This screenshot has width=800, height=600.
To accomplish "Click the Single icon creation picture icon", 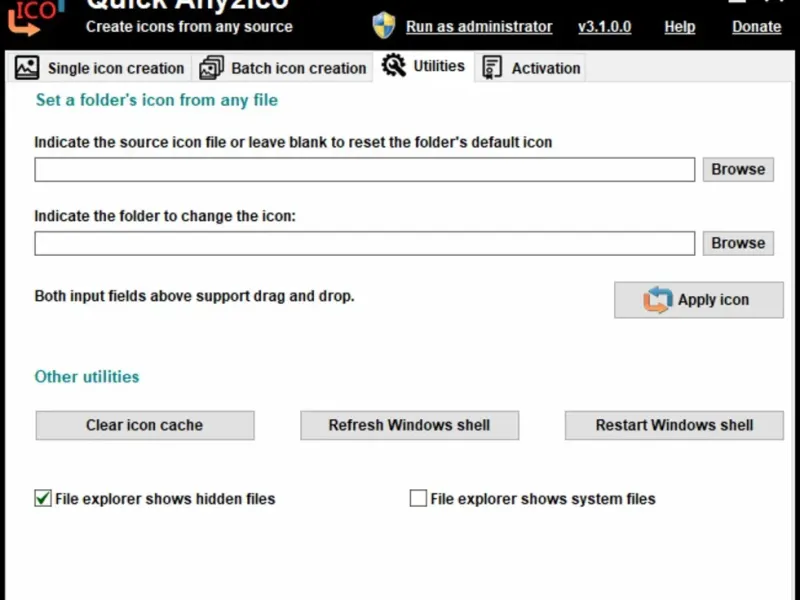I will [x=27, y=67].
